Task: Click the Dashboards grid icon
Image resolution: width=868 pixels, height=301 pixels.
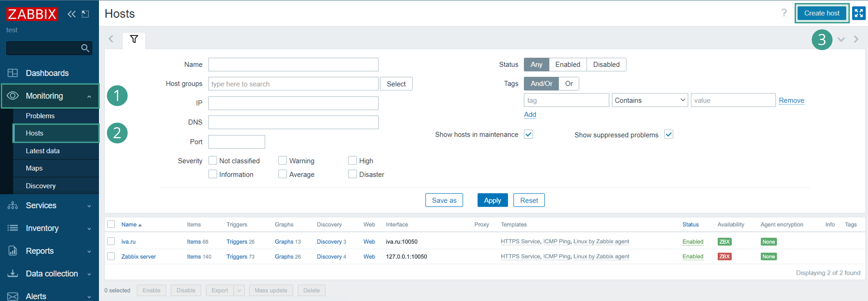Action: coord(13,73)
